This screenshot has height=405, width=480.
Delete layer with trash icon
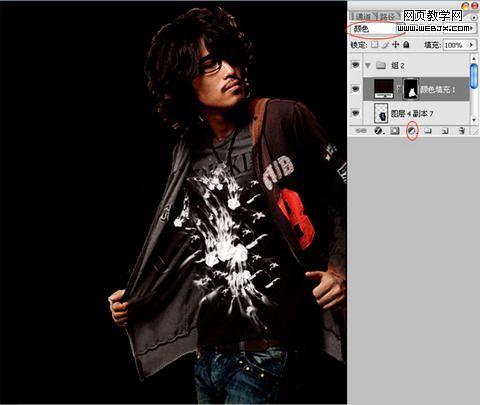(x=461, y=131)
